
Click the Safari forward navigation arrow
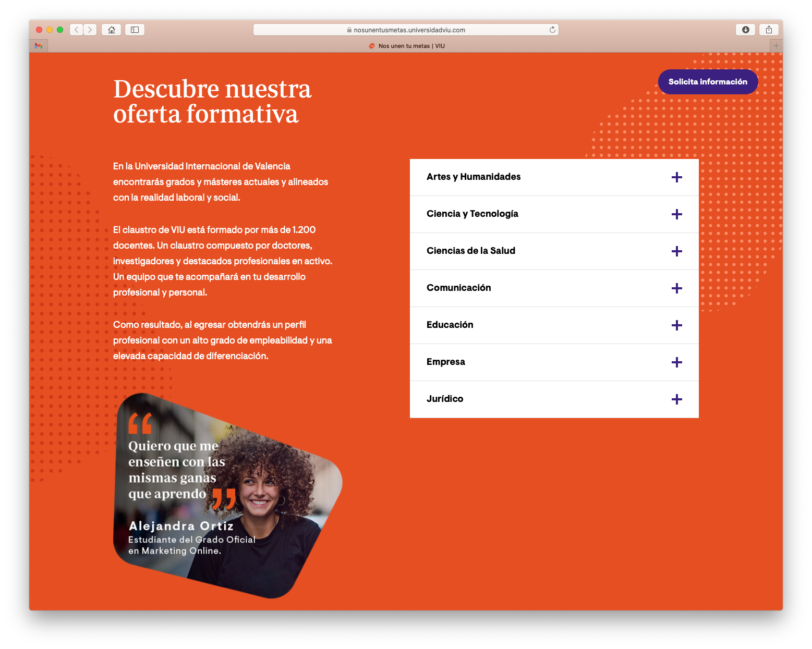tap(90, 30)
